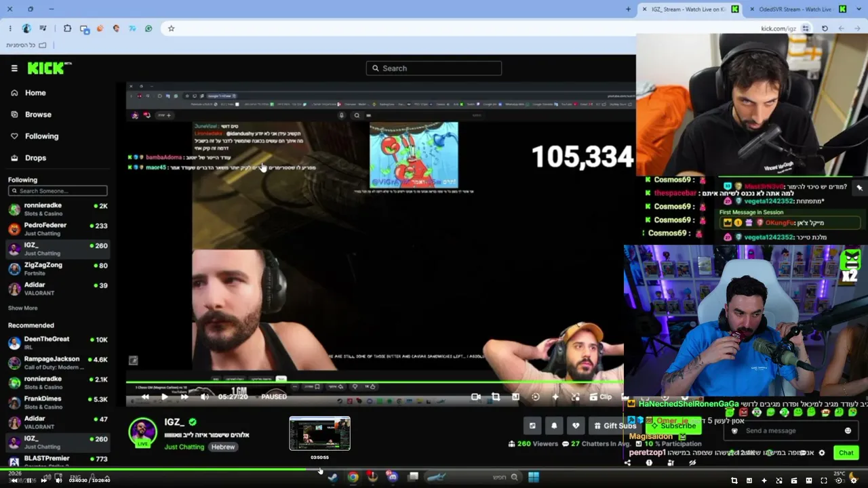Open the Kick sidebar hamburger menu
The width and height of the screenshot is (868, 488).
(14, 68)
